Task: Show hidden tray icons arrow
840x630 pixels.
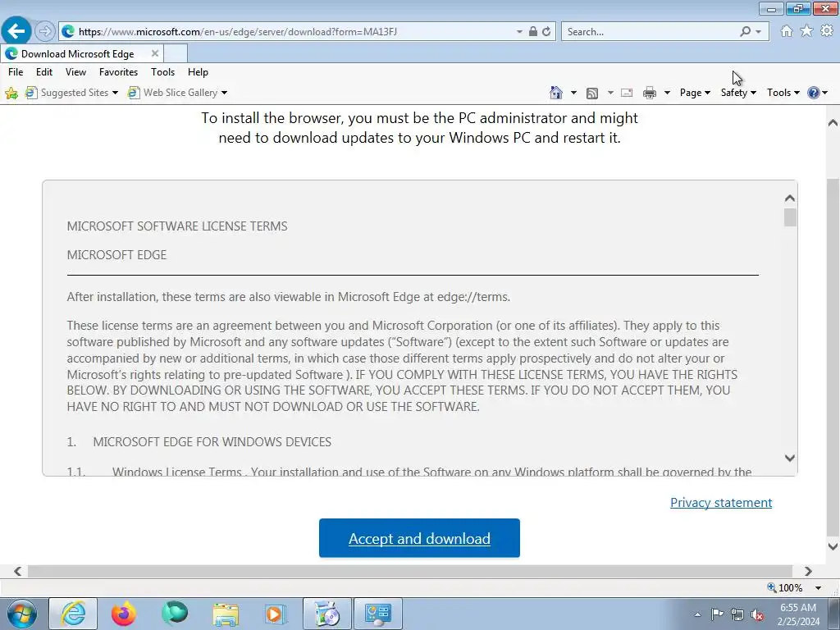Action: (697, 614)
